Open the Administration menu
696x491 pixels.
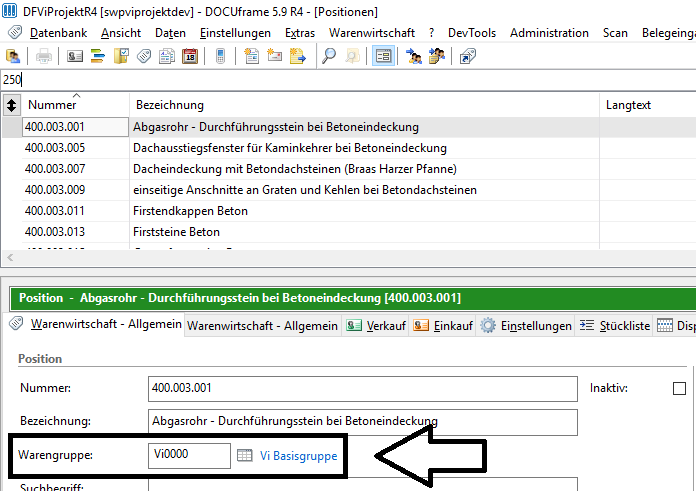549,33
